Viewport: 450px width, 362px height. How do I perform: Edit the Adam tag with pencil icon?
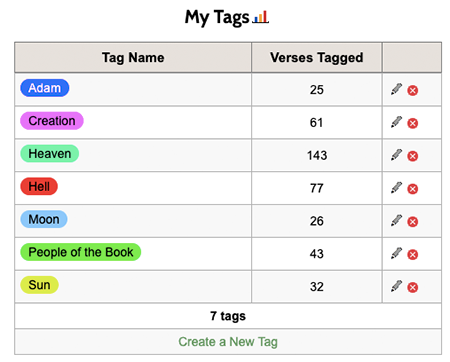pyautogui.click(x=396, y=89)
